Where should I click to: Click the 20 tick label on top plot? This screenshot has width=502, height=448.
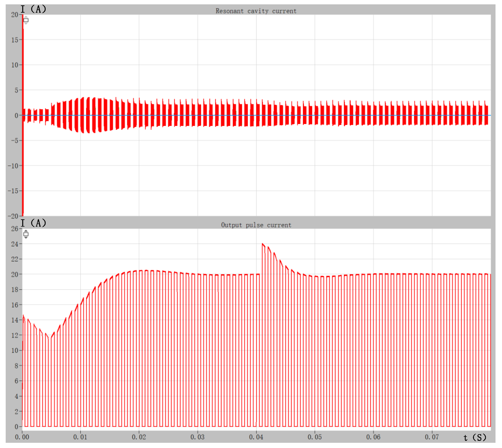click(x=14, y=15)
